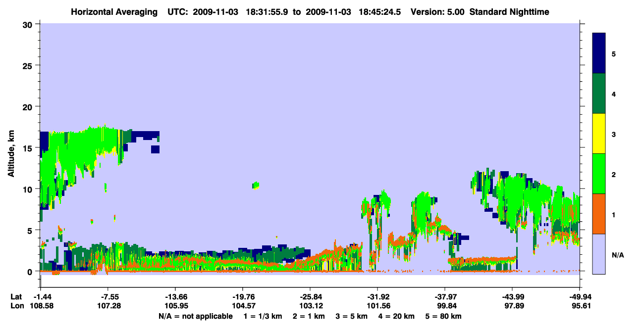This screenshot has height=330, width=644.
Task: Click the altitude tick label 10
Action: click(x=29, y=189)
